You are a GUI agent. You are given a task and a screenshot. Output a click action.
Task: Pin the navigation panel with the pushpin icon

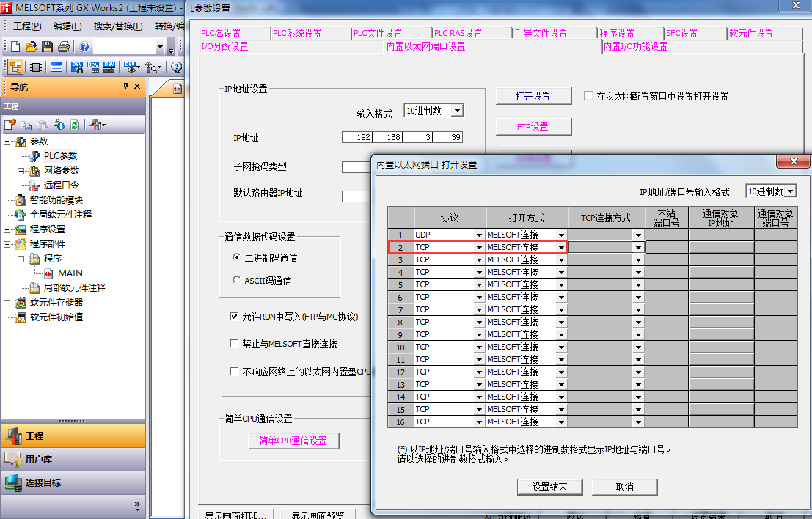tap(125, 86)
